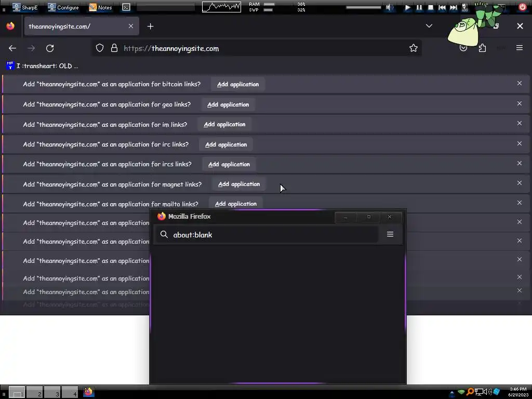Screen dimensions: 532x399
Task: Mute sound with the speaker icon
Action: click(x=390, y=7)
